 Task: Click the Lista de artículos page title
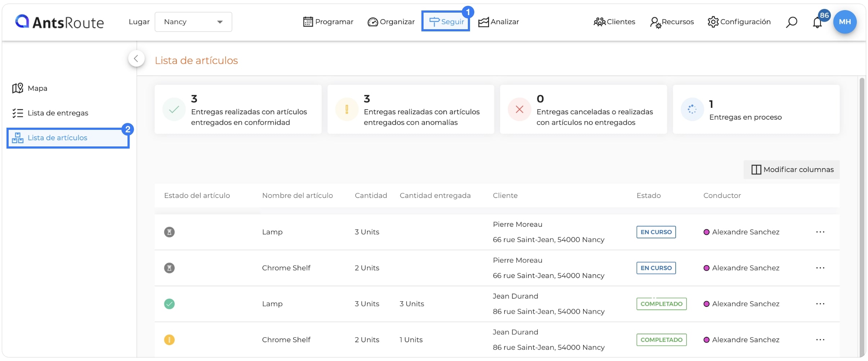[196, 61]
